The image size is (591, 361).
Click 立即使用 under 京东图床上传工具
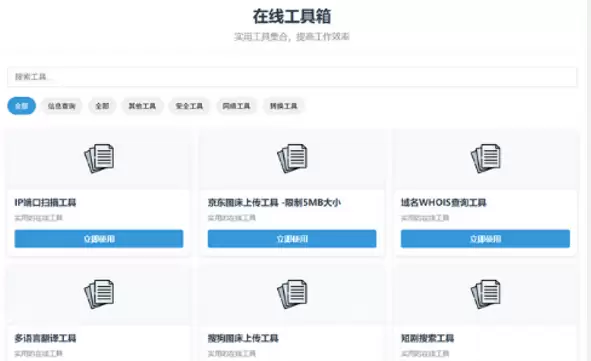pyautogui.click(x=292, y=239)
